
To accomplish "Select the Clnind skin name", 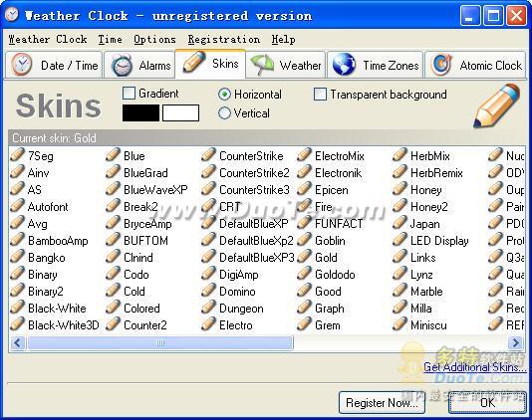I will click(138, 258).
